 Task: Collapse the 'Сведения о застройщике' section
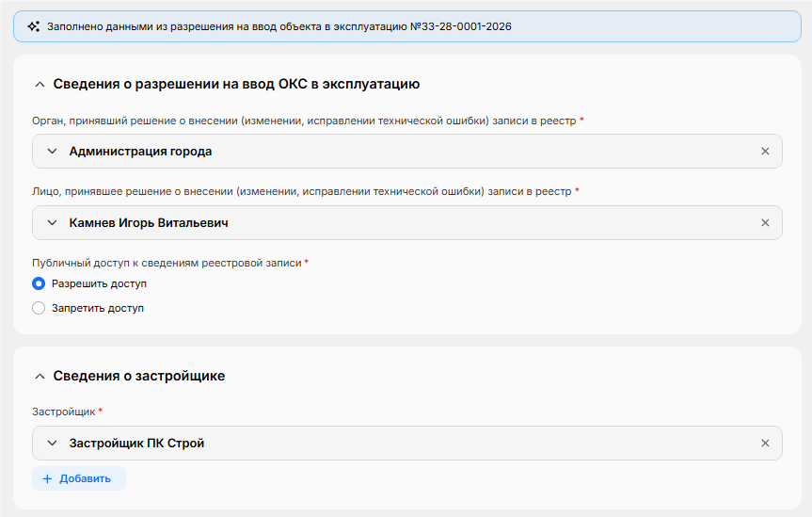click(40, 377)
